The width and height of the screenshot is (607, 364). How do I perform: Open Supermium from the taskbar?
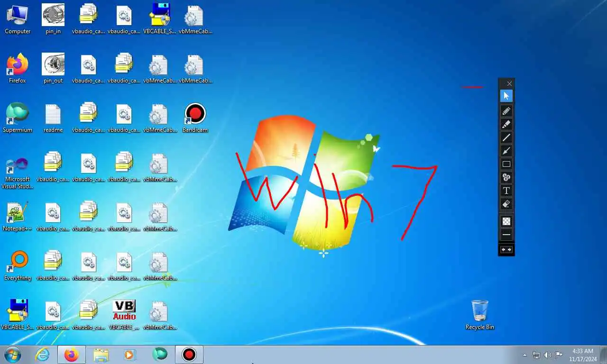click(160, 355)
